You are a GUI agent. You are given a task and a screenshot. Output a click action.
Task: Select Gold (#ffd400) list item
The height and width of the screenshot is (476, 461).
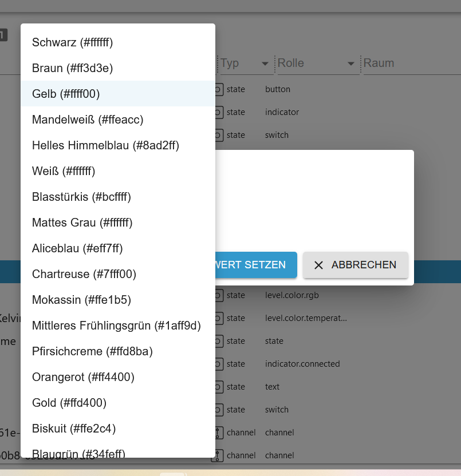pyautogui.click(x=69, y=403)
